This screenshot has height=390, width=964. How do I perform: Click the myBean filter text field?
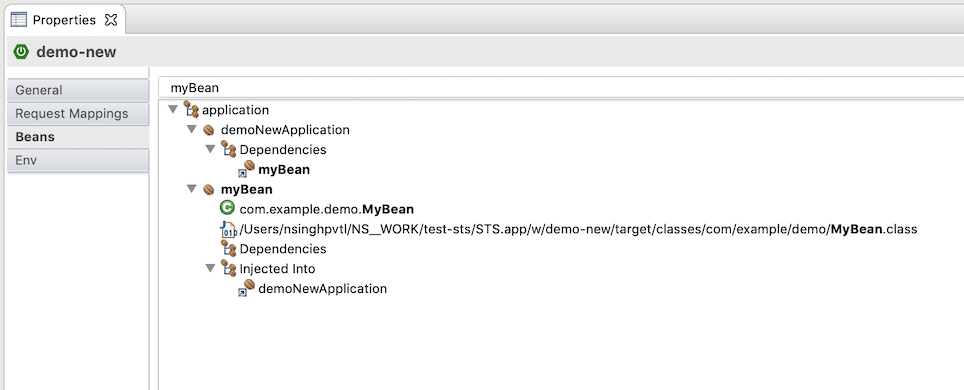pos(561,88)
